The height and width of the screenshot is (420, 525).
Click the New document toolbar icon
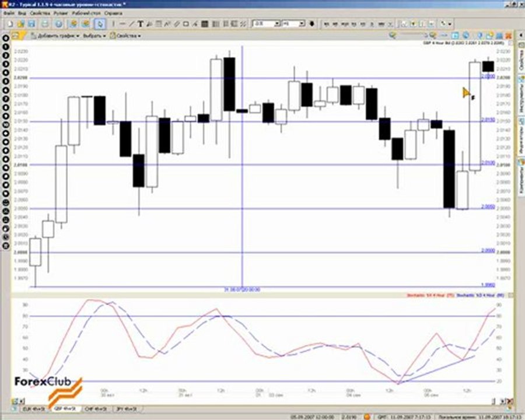tap(10, 24)
